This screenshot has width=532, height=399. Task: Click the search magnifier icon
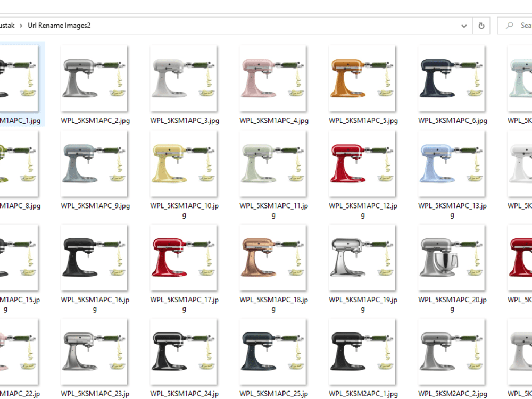point(509,26)
